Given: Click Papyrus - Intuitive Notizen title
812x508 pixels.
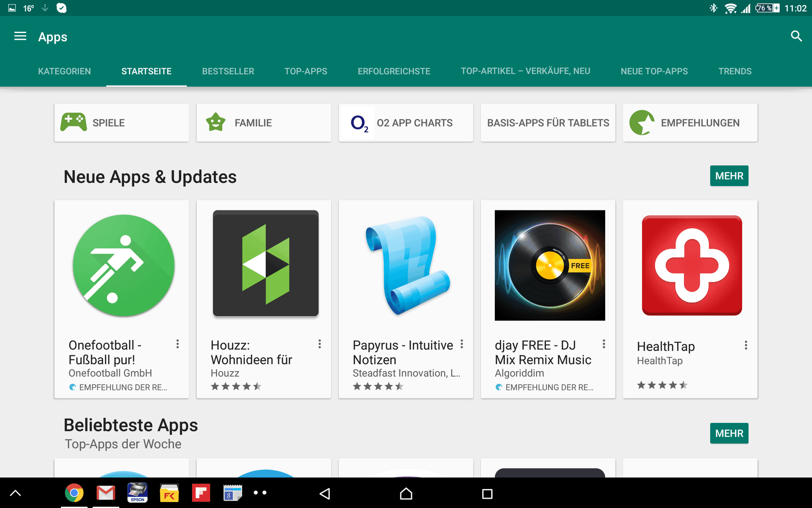Looking at the screenshot, I should 403,352.
